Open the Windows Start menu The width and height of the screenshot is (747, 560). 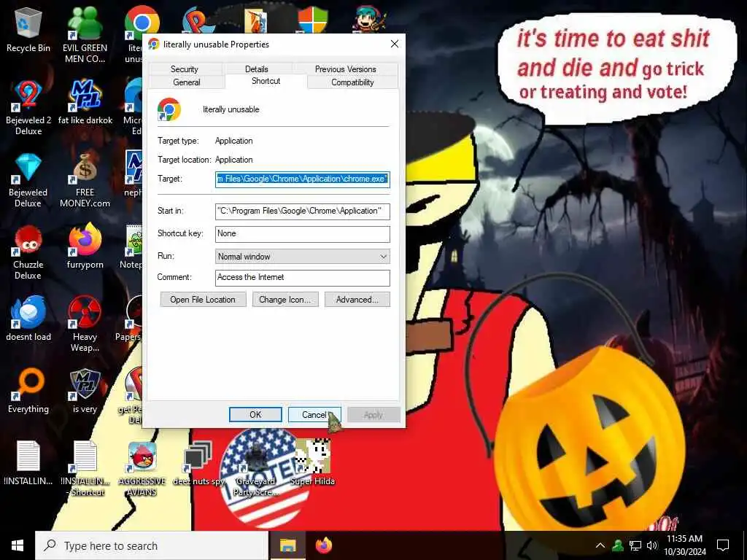(x=18, y=545)
